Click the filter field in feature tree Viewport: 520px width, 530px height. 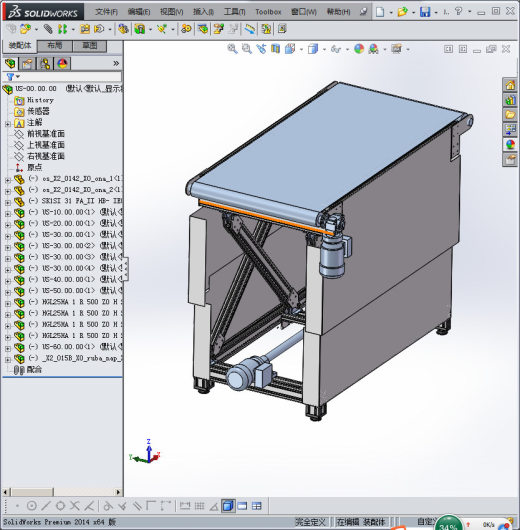62,77
